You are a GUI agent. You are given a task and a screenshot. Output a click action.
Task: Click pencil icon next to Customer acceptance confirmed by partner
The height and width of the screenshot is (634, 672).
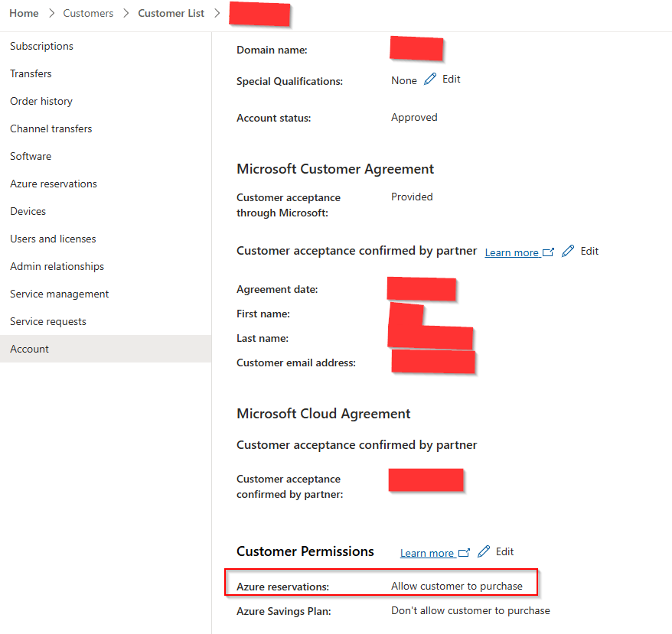click(x=568, y=251)
